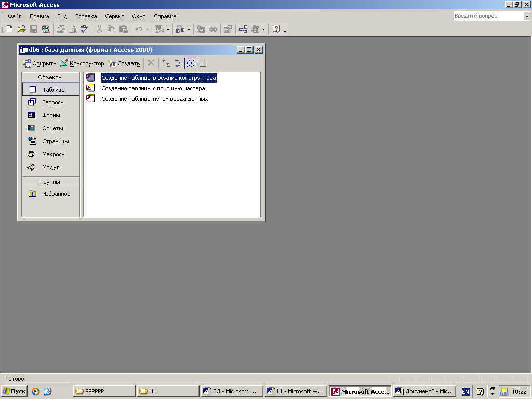Open the Окно menu
Screen dimensions: 532x399
click(x=139, y=16)
